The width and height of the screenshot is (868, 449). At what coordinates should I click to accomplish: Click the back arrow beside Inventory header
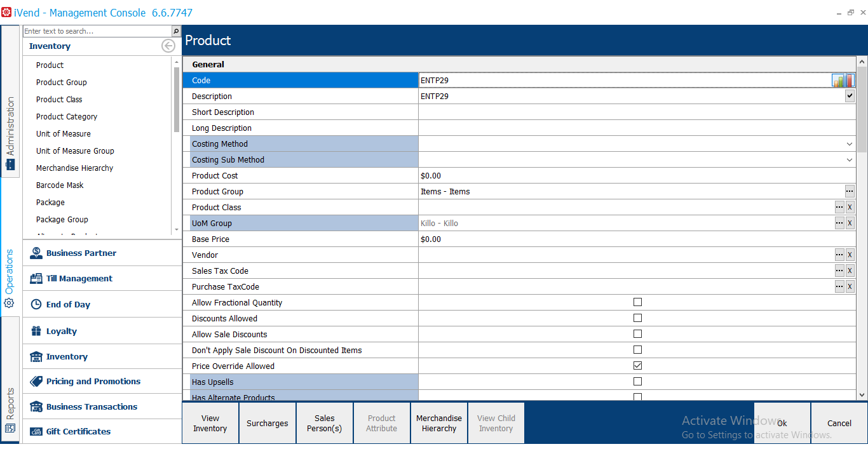(x=168, y=46)
